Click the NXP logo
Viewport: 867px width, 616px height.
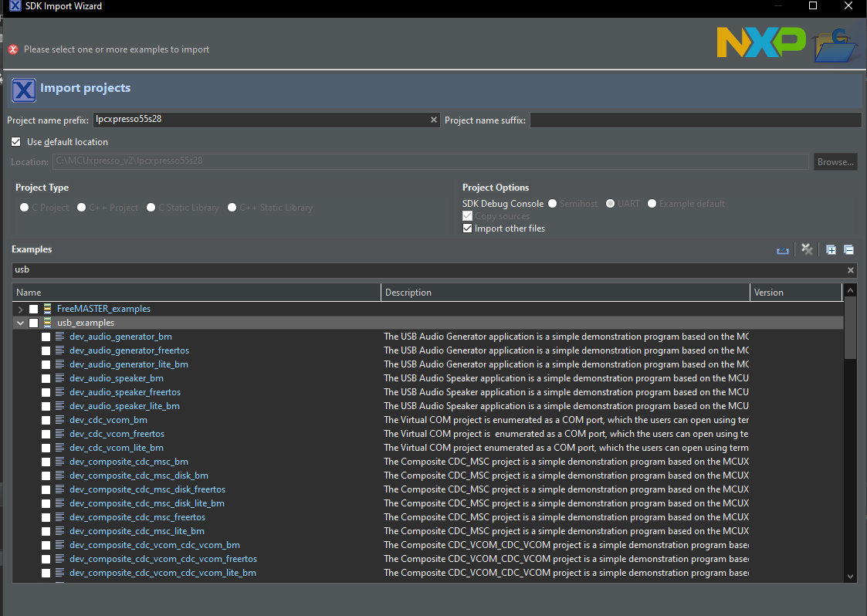tap(761, 42)
